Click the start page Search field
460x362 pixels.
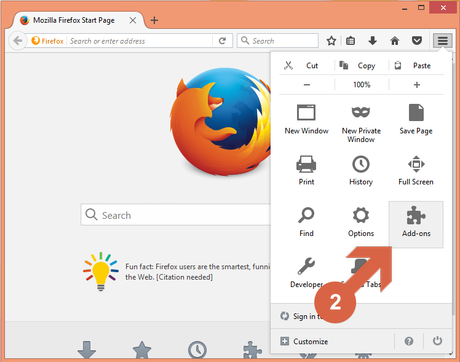pos(177,215)
